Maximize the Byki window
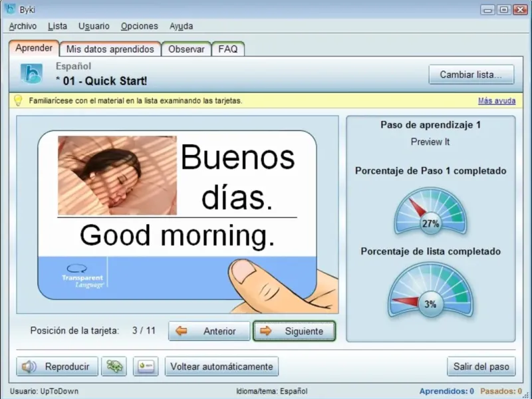Screen dimensions: 532x399 point(504,9)
